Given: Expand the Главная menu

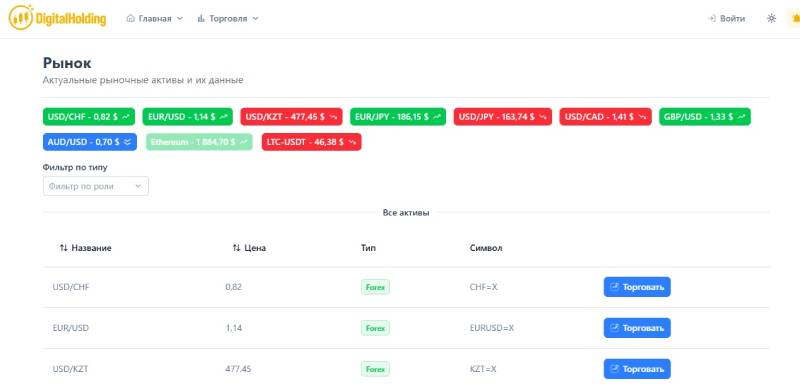Looking at the screenshot, I should click(154, 18).
